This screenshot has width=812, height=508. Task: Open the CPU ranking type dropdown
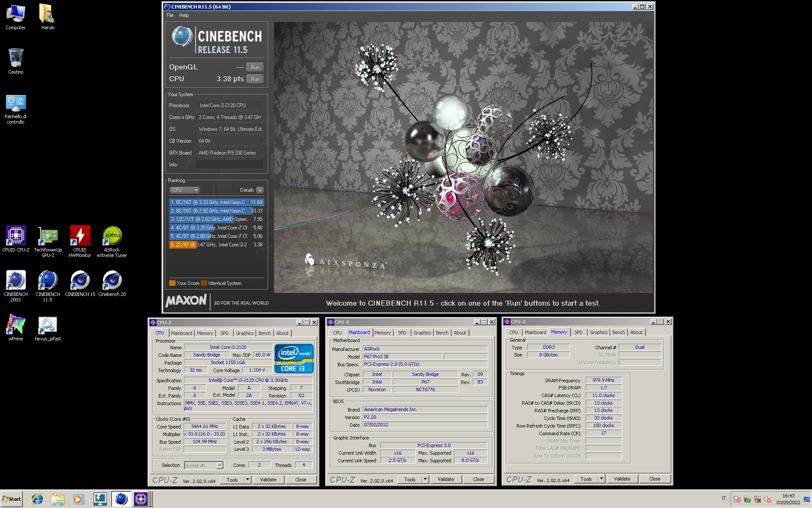tap(184, 190)
